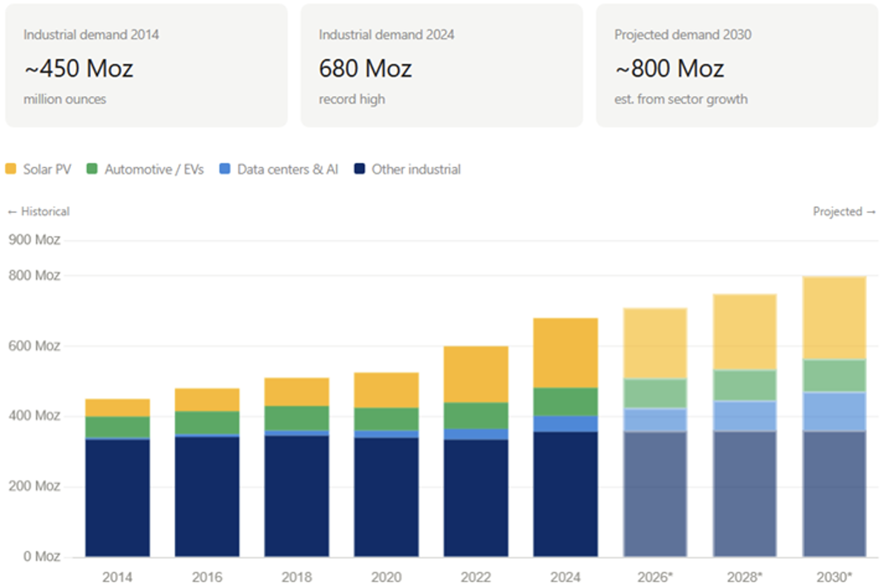Click the 2018 x-axis year label

click(297, 576)
